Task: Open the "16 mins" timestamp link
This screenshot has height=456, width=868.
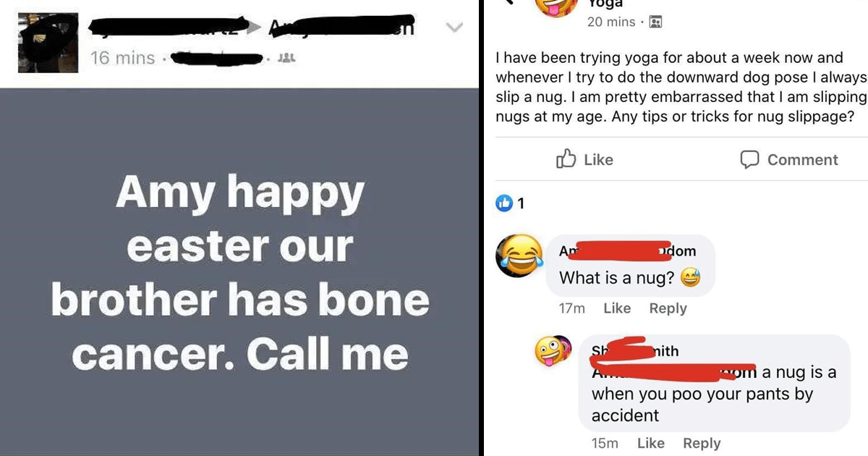Action: pos(122,58)
